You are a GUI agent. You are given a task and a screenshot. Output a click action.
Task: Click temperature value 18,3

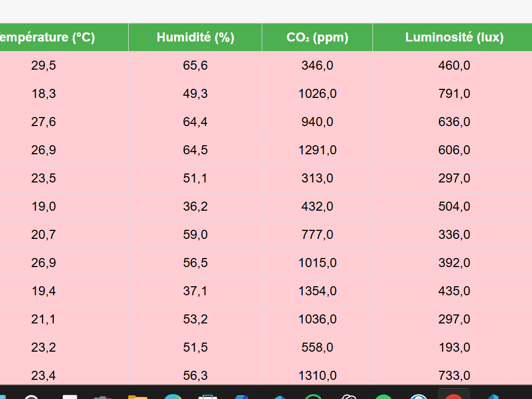click(x=44, y=93)
